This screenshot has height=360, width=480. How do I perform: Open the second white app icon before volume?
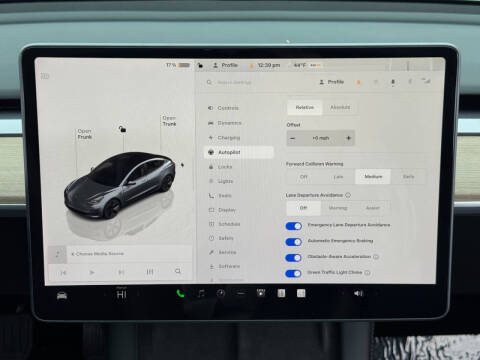301,293
